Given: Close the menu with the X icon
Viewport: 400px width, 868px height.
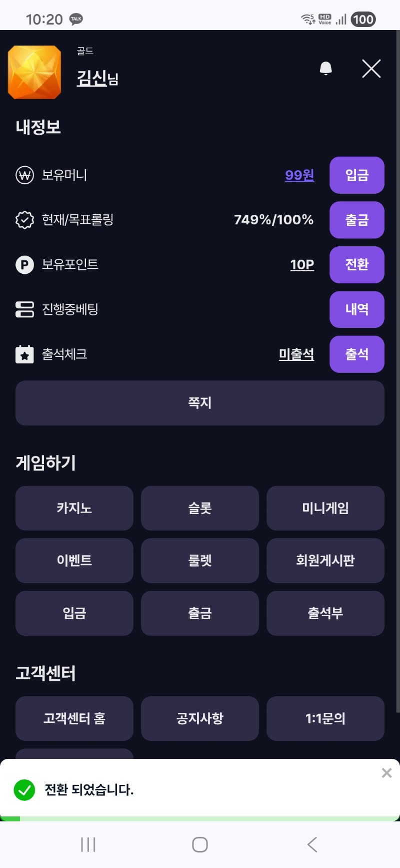Looking at the screenshot, I should click(x=371, y=69).
